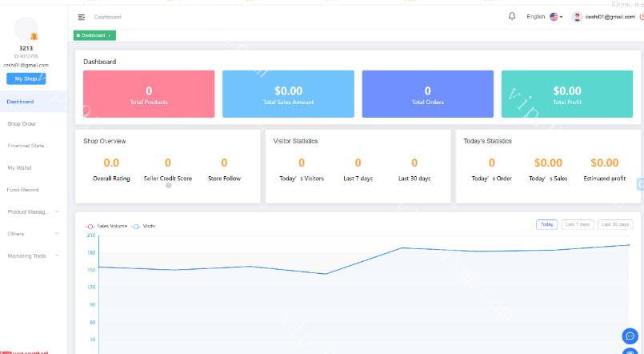Open the English language dropdown
The width and height of the screenshot is (644, 354).
point(536,17)
